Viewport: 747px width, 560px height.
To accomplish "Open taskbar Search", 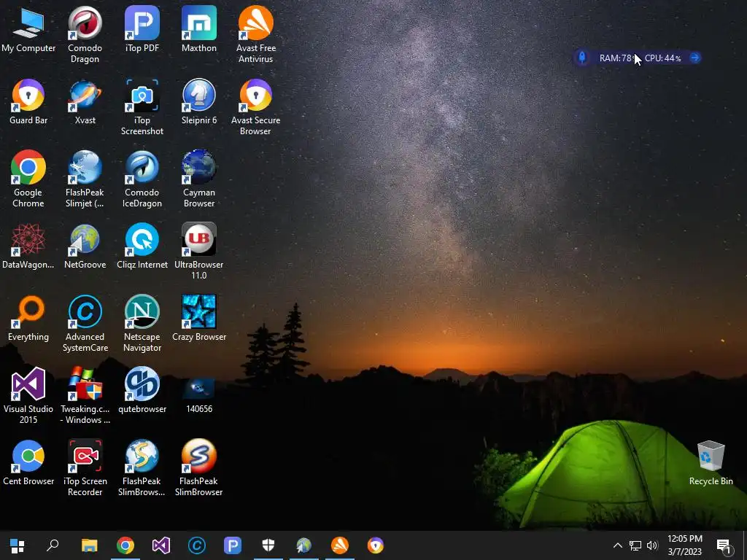I will [53, 545].
